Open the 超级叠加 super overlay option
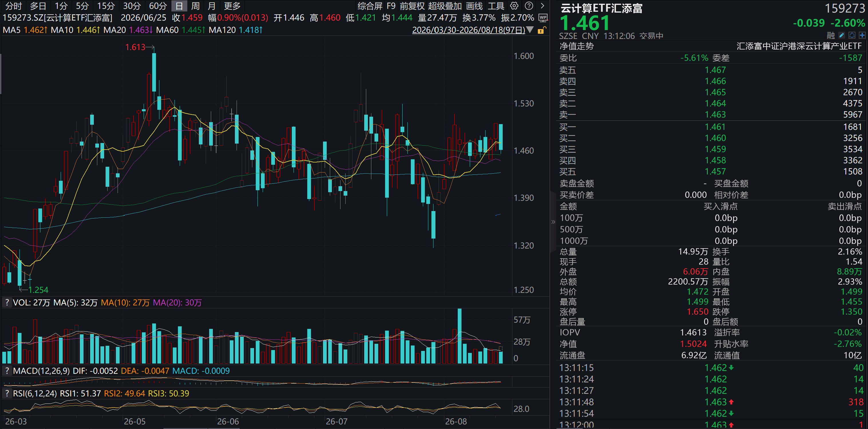 445,6
